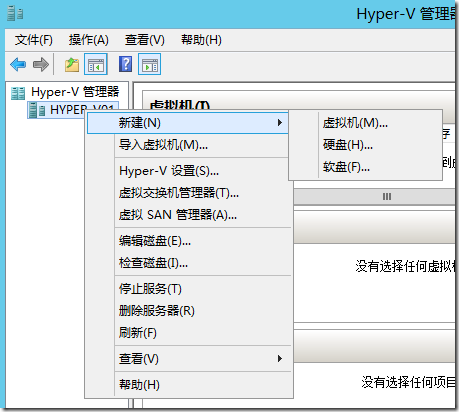Click the 虚拟机 panel header text
459x412 pixels.
180,105
